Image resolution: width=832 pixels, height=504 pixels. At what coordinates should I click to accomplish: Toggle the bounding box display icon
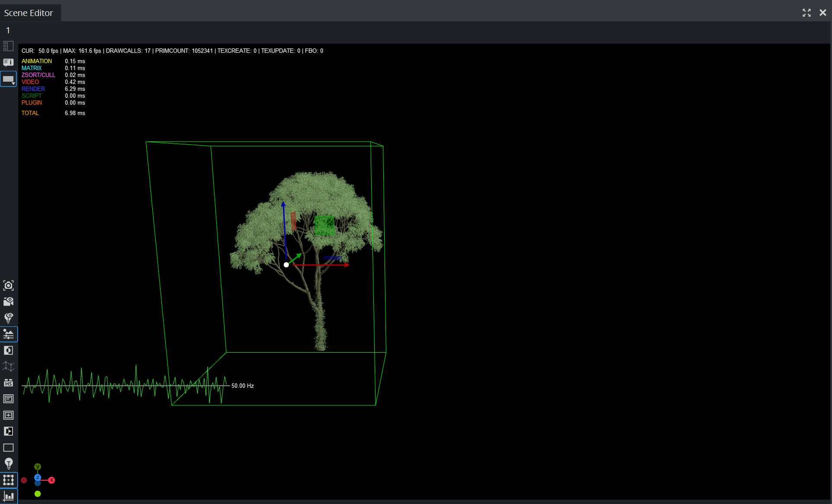(8, 480)
